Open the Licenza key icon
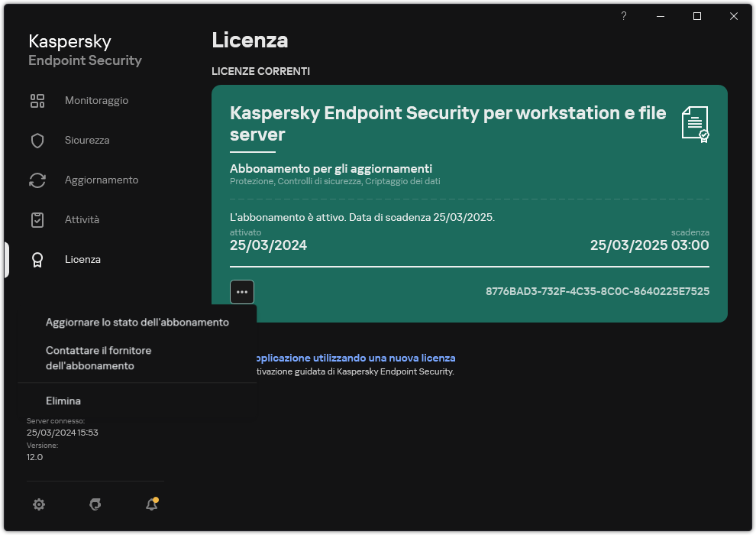Screen dimensions: 756x535 coord(37,259)
